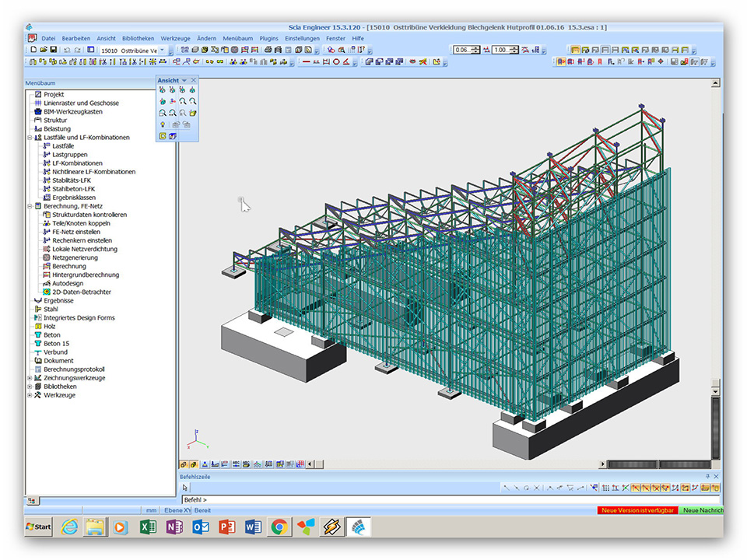This screenshot has width=747, height=560.
Task: Click the red Neue Version ist verfügbar notice
Action: click(637, 510)
